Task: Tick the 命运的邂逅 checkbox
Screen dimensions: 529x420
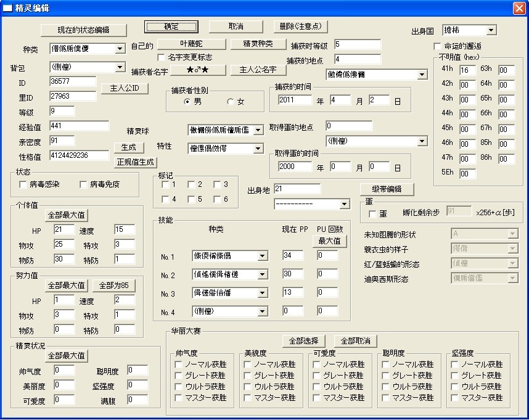Action: 437,46
